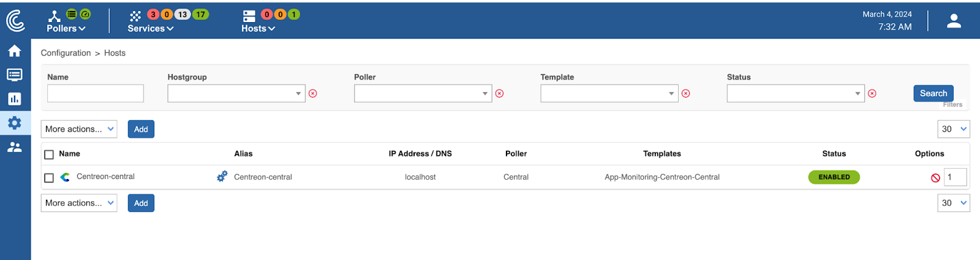Clear the Poller filter with red X
Image resolution: width=980 pixels, height=260 pixels.
[x=499, y=93]
